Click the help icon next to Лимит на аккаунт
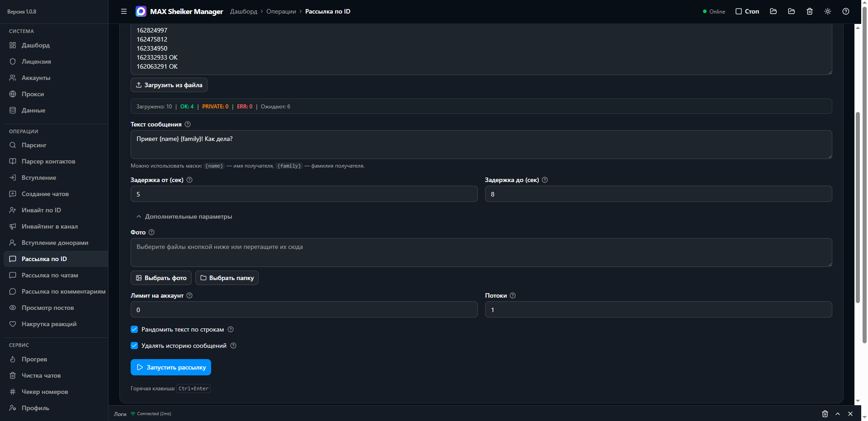 point(189,295)
